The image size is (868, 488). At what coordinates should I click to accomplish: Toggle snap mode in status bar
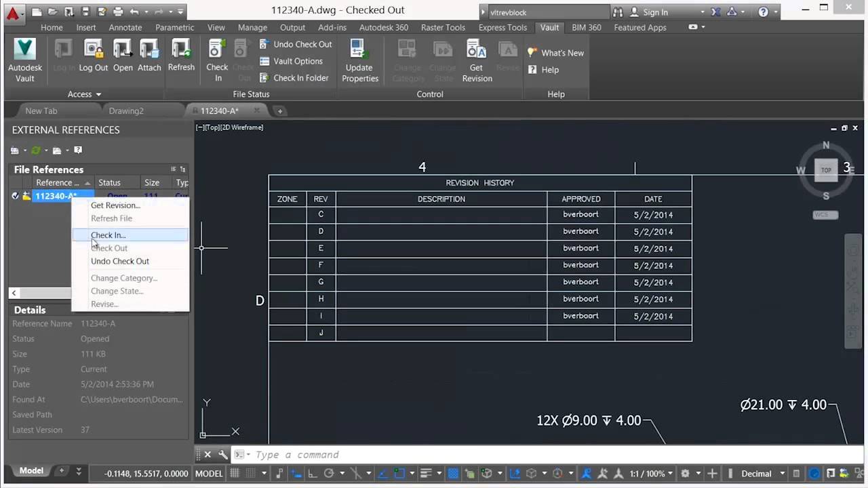click(250, 473)
